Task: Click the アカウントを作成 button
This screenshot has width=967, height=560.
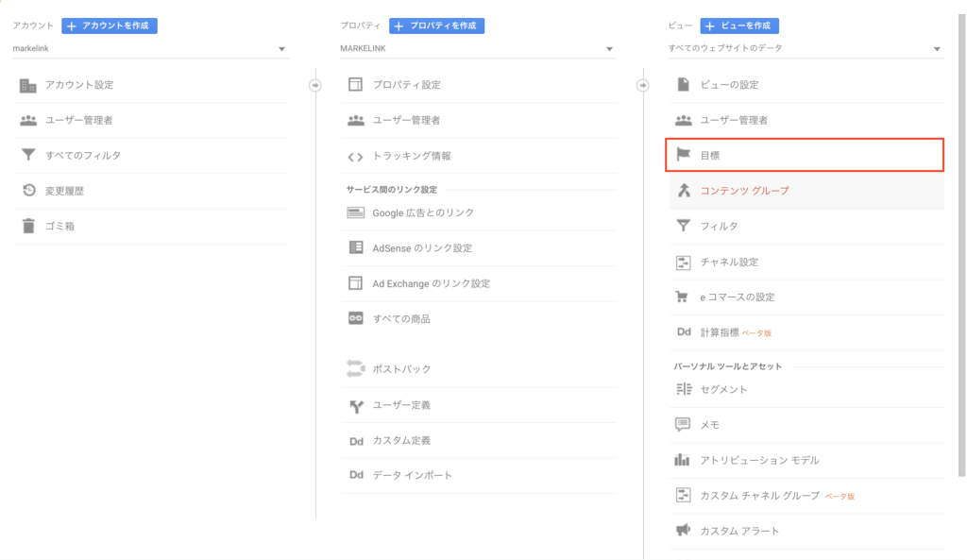Action: tap(110, 25)
